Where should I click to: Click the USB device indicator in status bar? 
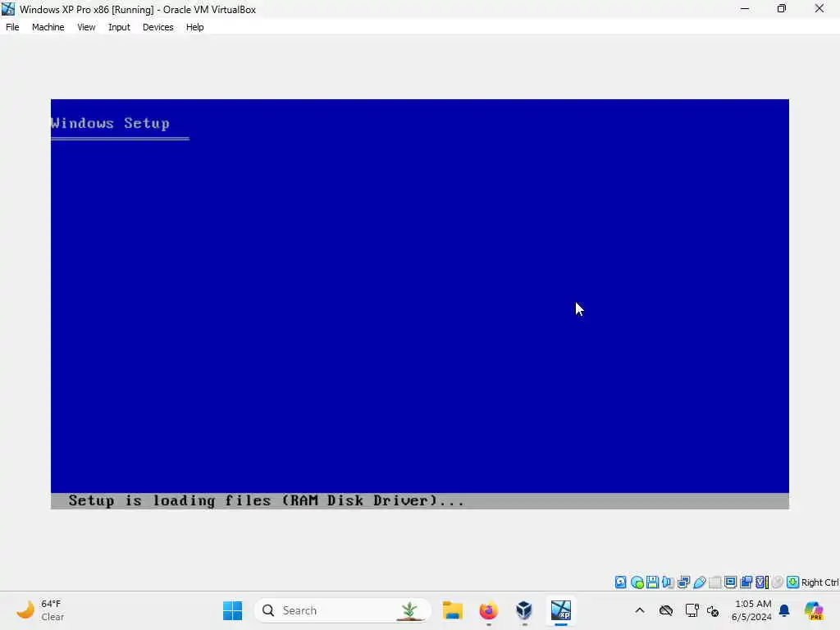tap(700, 582)
